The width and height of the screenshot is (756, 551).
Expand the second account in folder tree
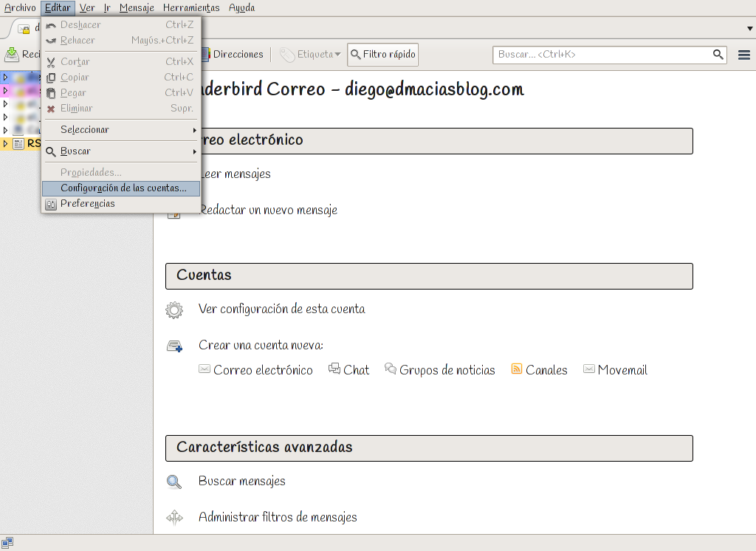pyautogui.click(x=5, y=90)
